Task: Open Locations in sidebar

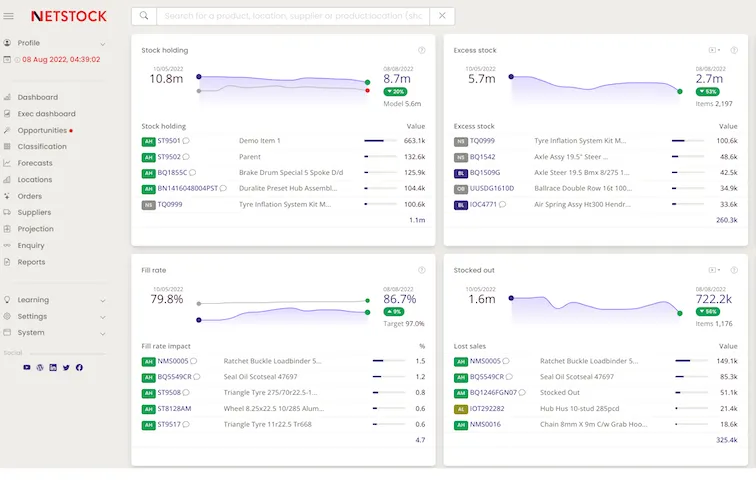Action: 35,179
